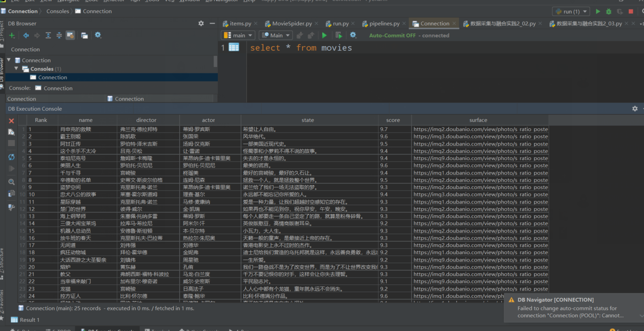
Task: Open the main schema dropdown
Action: 238,35
